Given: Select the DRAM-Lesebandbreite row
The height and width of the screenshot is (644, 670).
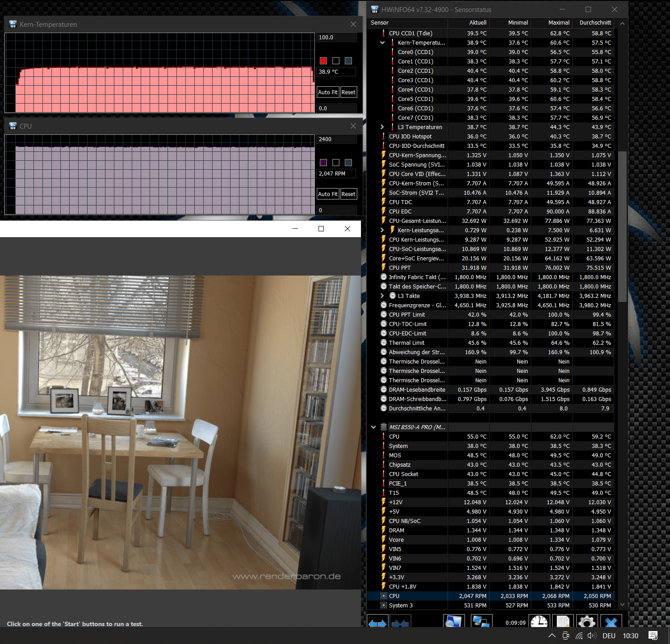Looking at the screenshot, I should 490,389.
